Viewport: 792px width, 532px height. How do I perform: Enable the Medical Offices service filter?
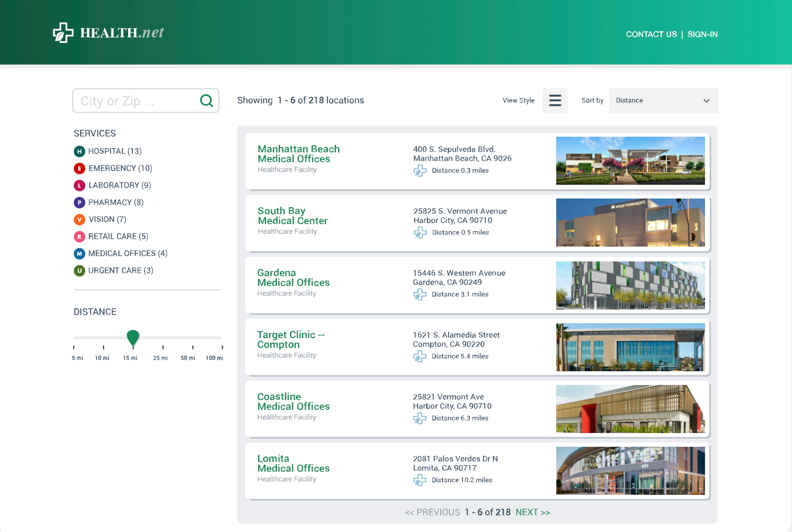point(80,253)
